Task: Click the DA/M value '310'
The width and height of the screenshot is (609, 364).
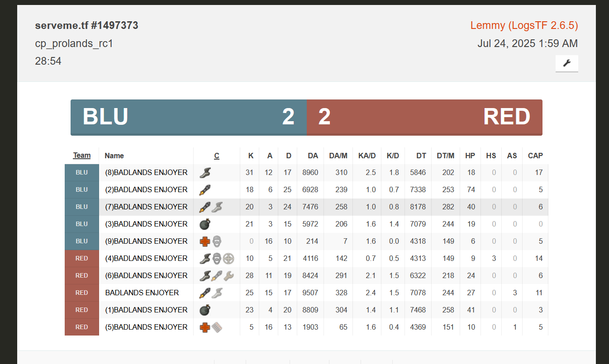Action: (342, 172)
